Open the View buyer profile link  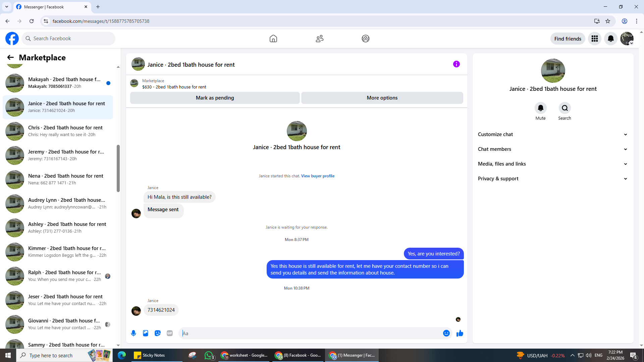(x=317, y=176)
